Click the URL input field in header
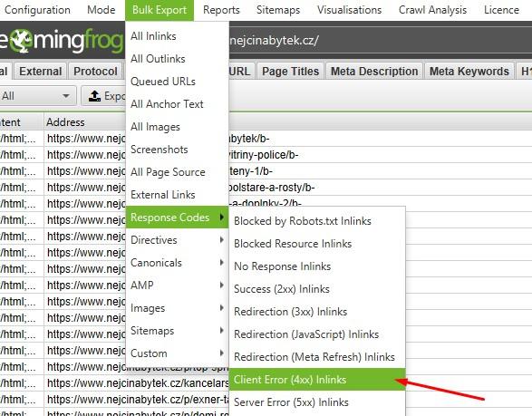Viewport: 532px width, 416px height. (380, 41)
